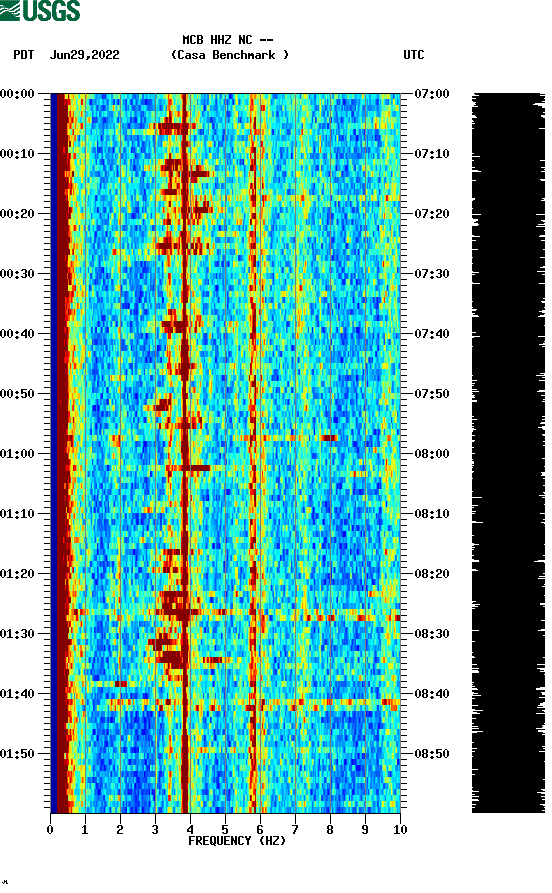The width and height of the screenshot is (552, 893).
Task: Click the 10 Hz frequency tick label
Action: [400, 830]
